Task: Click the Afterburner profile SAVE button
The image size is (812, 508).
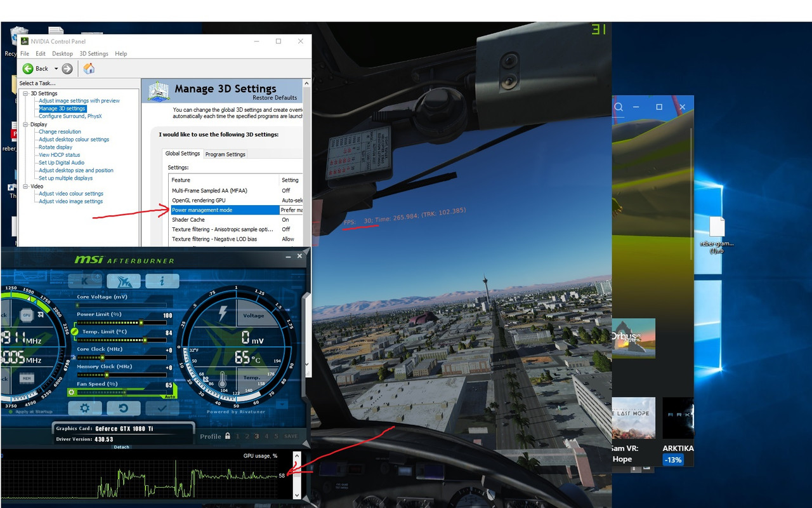Action: point(291,436)
